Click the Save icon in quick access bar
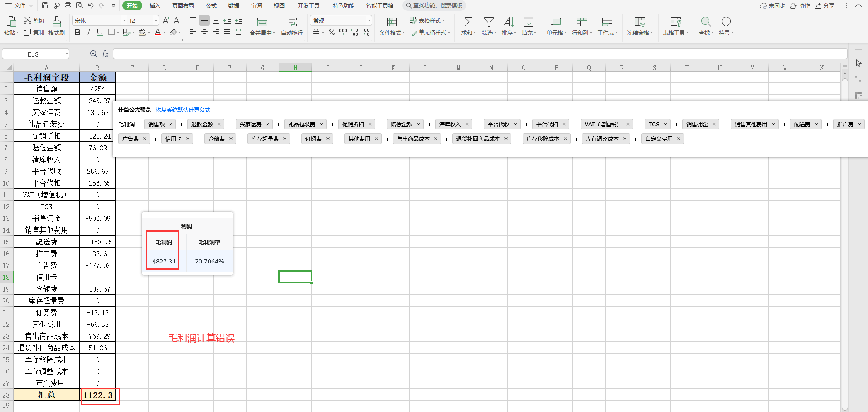868x412 pixels. pyautogui.click(x=45, y=5)
